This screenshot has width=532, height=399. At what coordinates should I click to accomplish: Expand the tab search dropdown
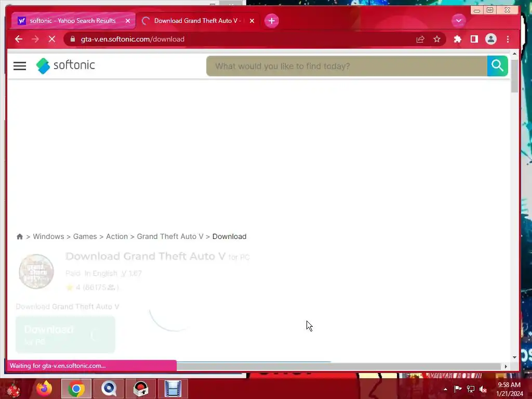(x=458, y=21)
